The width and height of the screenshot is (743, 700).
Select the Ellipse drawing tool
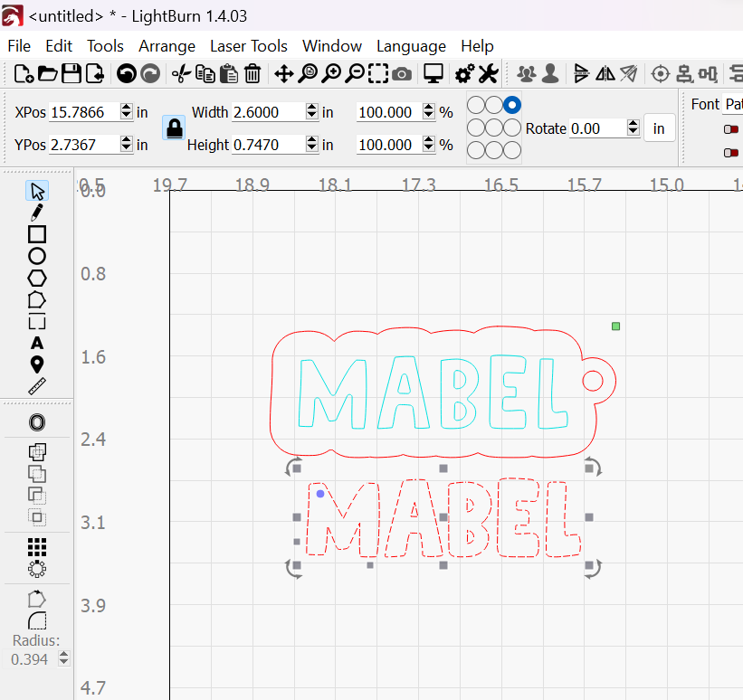coord(37,256)
